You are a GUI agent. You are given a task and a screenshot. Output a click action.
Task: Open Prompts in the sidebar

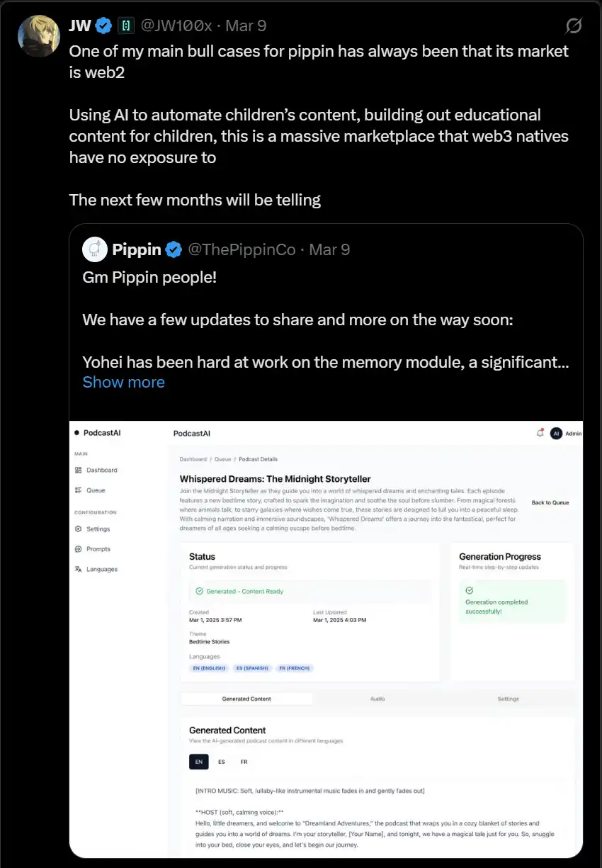click(98, 549)
